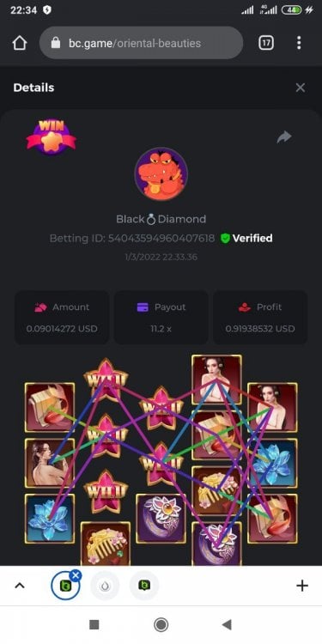Tap the blue lotus flower symbol at left
Viewport: 322px width, 644px height.
[50, 519]
